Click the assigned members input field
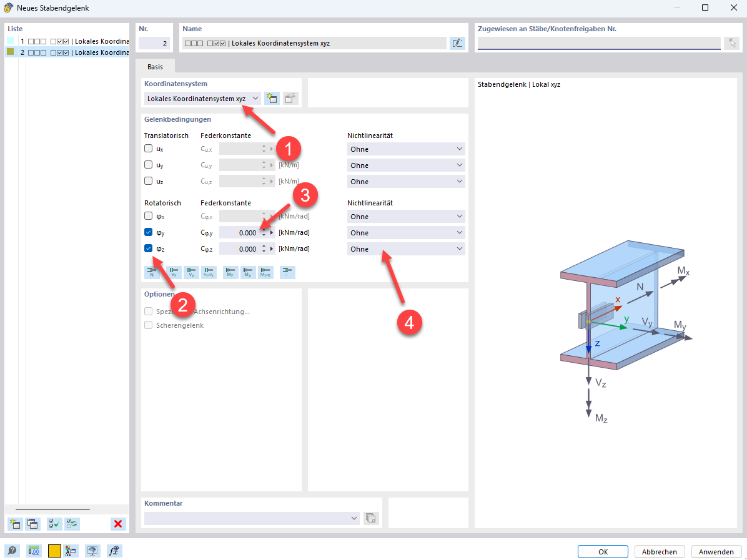Image resolution: width=747 pixels, height=560 pixels. (599, 43)
